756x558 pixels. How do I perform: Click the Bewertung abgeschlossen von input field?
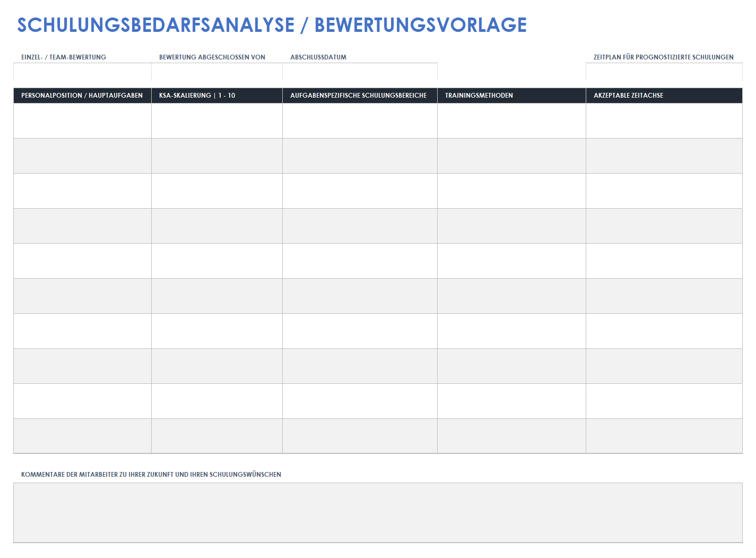[x=217, y=72]
